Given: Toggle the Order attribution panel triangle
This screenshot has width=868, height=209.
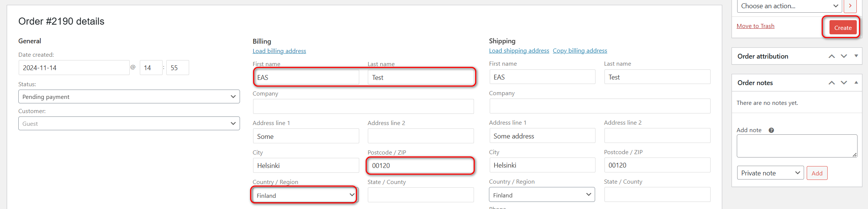Looking at the screenshot, I should click(x=856, y=56).
